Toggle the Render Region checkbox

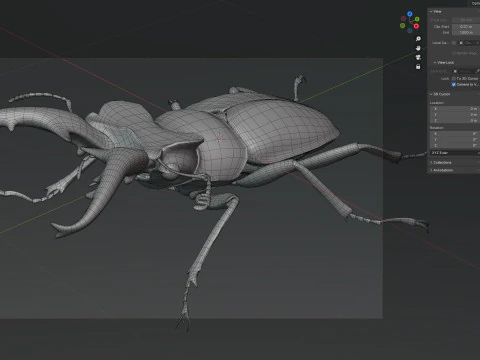coord(454,53)
